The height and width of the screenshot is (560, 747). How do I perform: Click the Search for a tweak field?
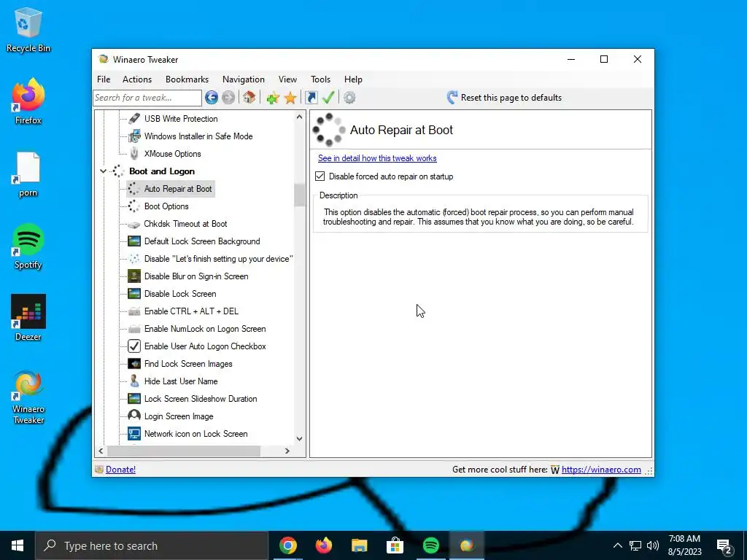point(147,98)
